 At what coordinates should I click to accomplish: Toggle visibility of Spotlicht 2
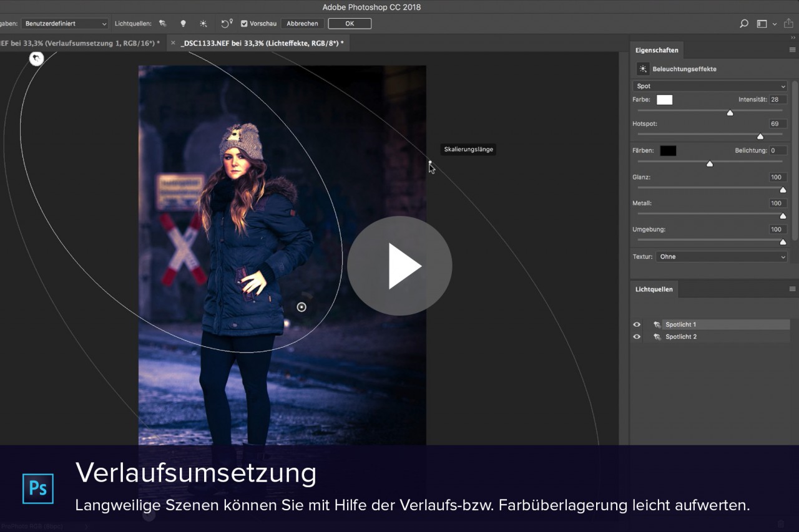click(x=636, y=337)
